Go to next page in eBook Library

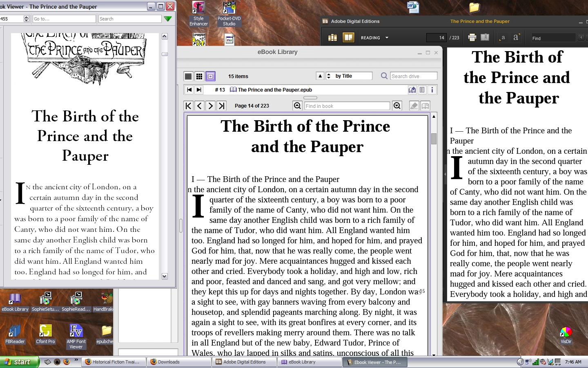pos(210,106)
